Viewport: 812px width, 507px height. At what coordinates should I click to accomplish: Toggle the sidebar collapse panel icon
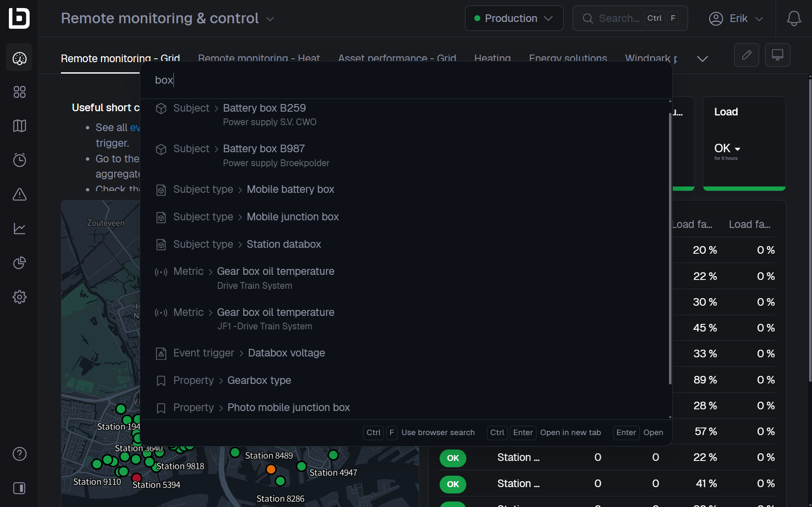pos(19,488)
